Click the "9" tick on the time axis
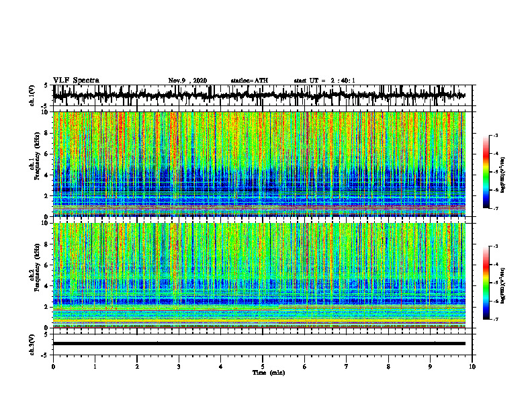Viewport: 532px width, 411px height. (x=430, y=367)
